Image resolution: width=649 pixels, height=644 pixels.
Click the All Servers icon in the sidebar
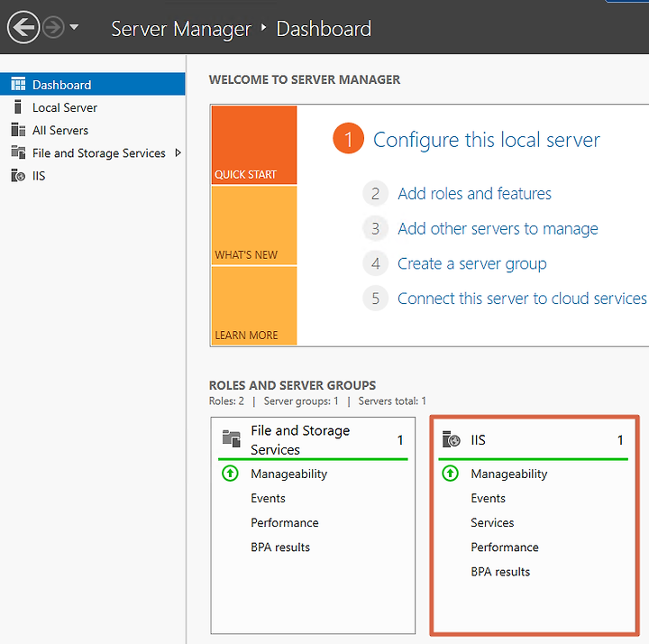coord(18,130)
